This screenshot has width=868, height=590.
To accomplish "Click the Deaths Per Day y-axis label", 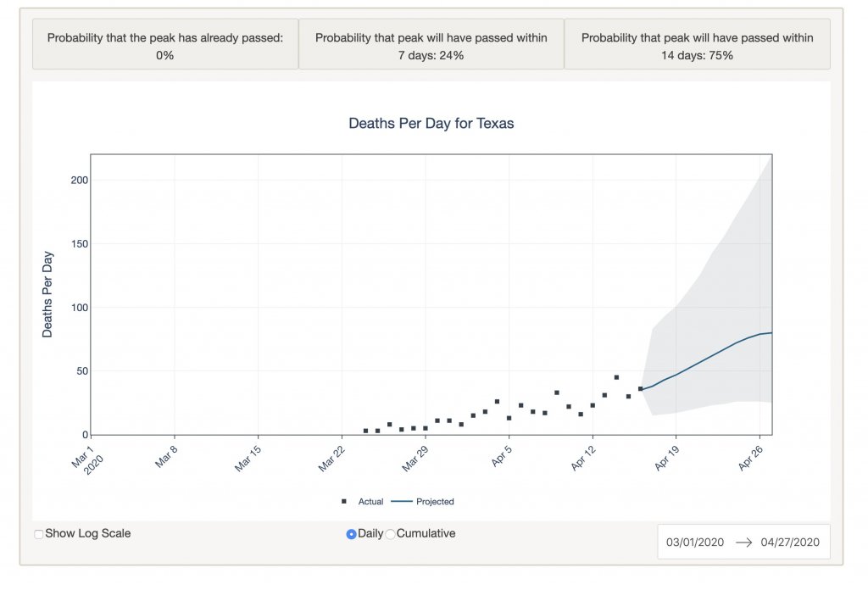I will [47, 294].
